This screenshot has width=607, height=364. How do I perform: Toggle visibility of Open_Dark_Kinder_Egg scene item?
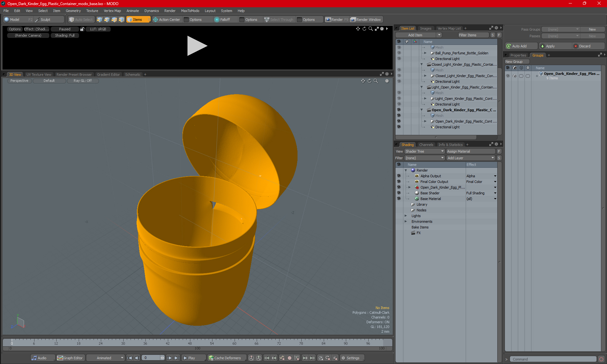pyautogui.click(x=399, y=110)
